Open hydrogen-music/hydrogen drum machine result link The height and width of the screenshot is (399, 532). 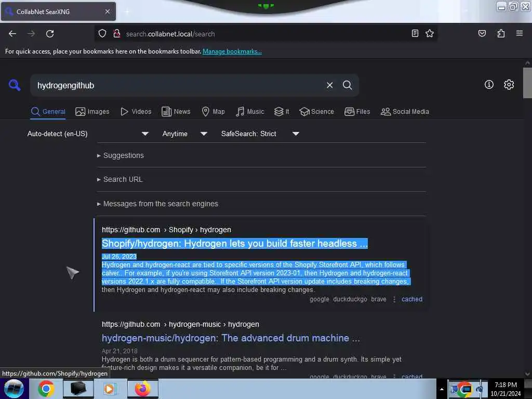tap(231, 338)
